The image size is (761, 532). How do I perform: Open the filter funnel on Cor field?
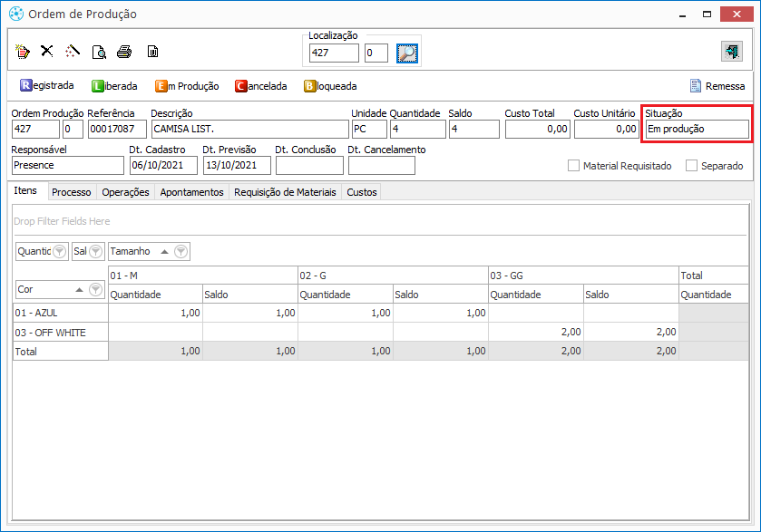pyautogui.click(x=96, y=289)
